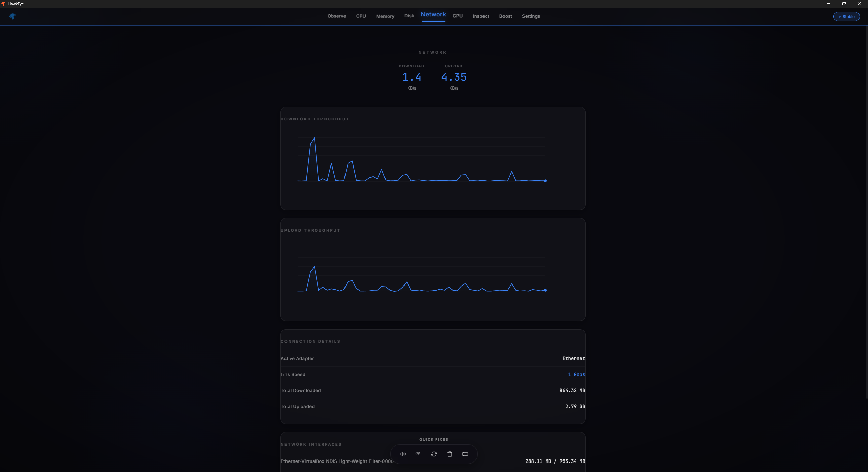Viewport: 868px width, 472px height.
Task: Click the Stable status badge
Action: 846,16
